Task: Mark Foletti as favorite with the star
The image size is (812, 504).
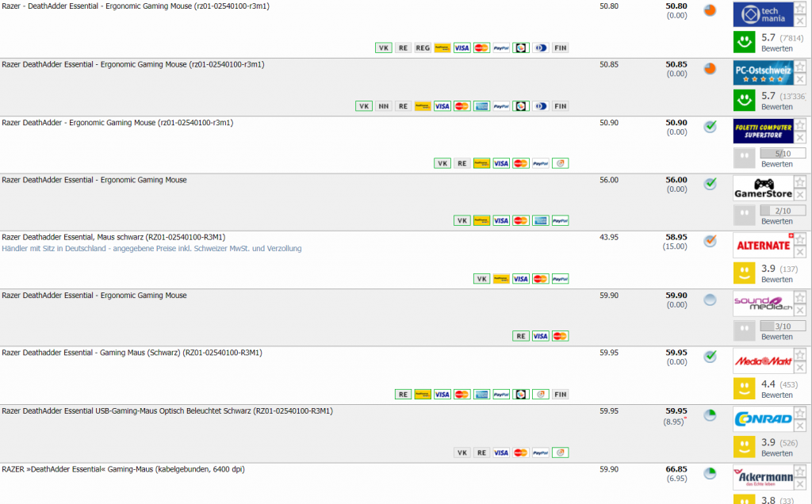Action: (x=800, y=124)
